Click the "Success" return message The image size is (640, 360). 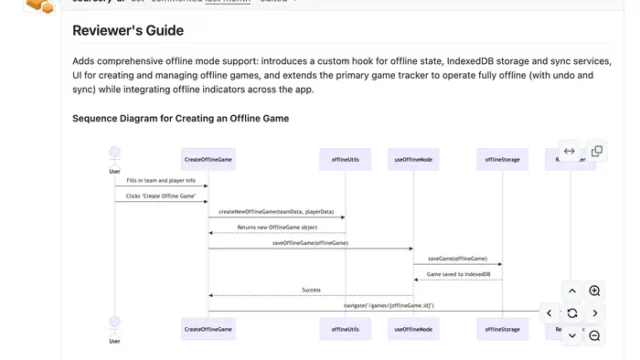311,290
